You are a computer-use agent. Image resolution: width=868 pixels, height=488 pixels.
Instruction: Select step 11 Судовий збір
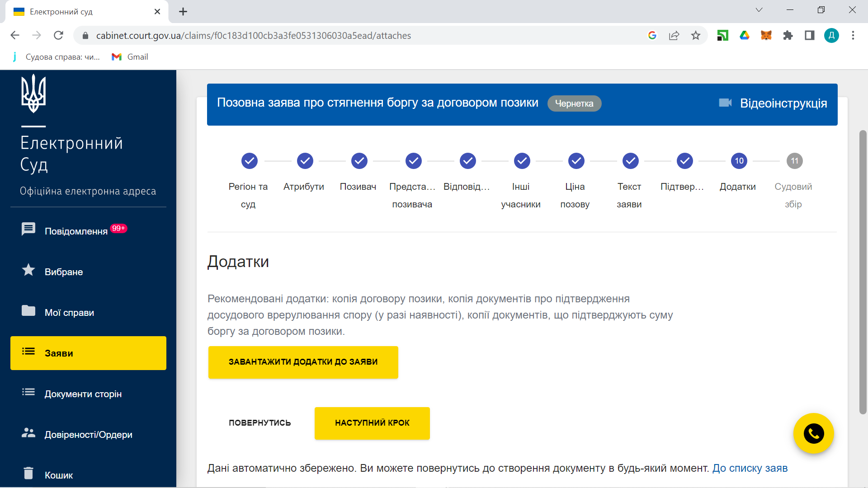point(794,161)
